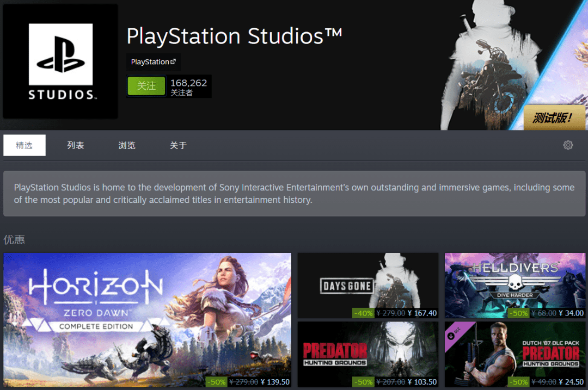Select the 精选 tab
This screenshot has width=588, height=390.
tap(24, 145)
